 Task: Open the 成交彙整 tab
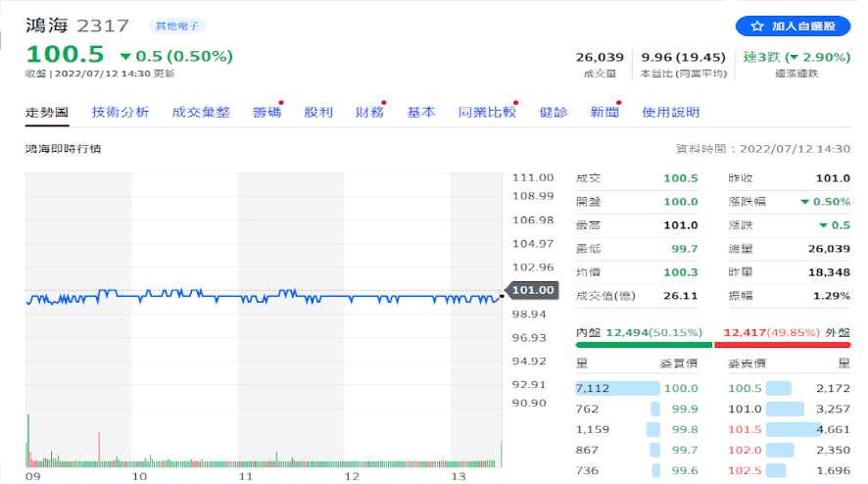[201, 113]
